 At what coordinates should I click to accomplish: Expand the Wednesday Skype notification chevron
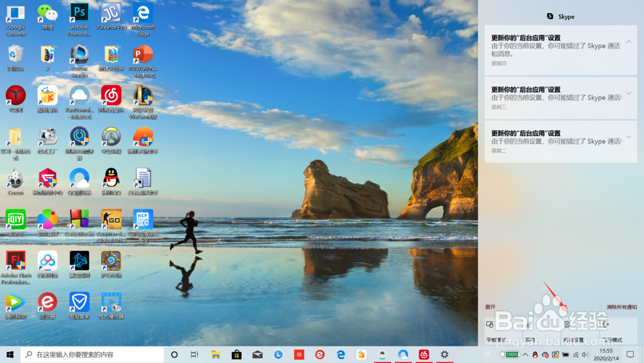(629, 93)
